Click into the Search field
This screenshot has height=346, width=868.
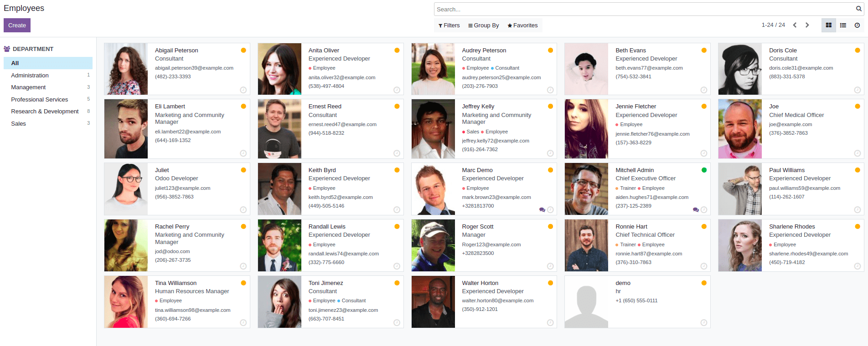[643, 9]
